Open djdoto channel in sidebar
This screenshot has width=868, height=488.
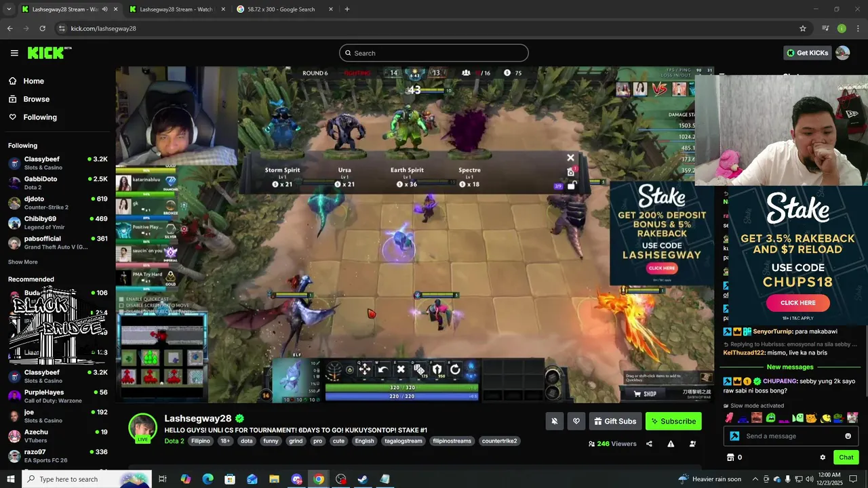click(x=58, y=203)
